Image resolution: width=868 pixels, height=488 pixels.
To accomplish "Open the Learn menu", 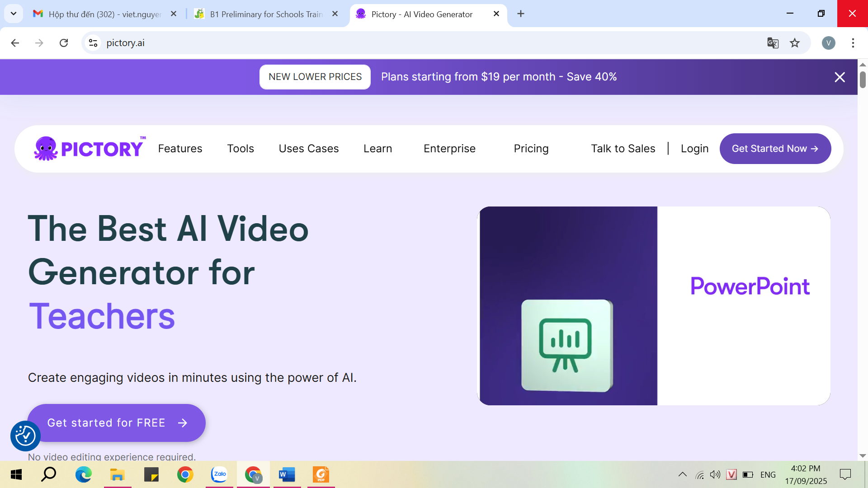I will (378, 149).
